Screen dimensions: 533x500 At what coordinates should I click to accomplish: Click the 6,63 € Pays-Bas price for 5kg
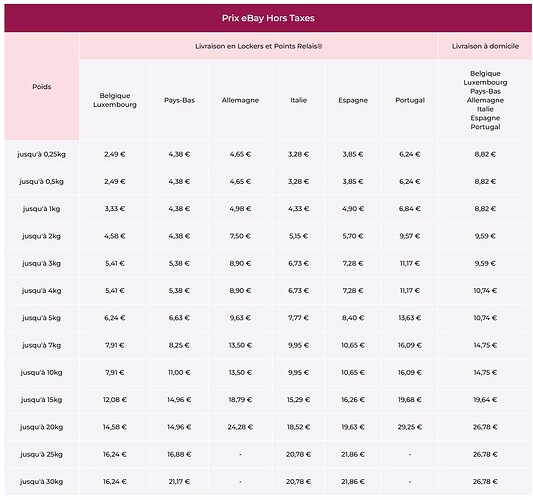179,318
